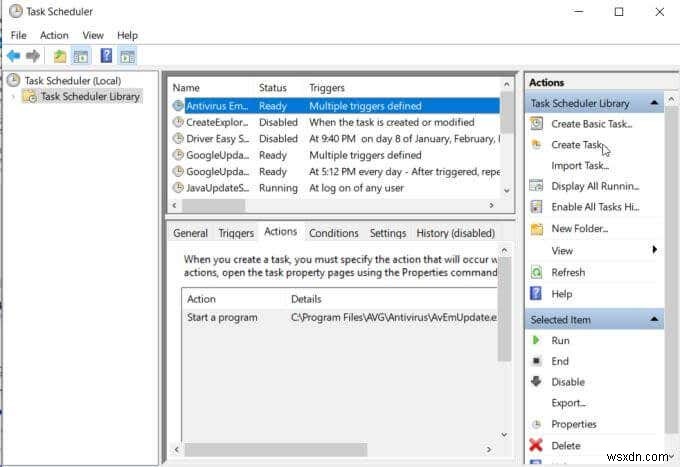Click the Back arrow toolbar icon
Viewport: 680px width, 467px height.
[x=13, y=56]
